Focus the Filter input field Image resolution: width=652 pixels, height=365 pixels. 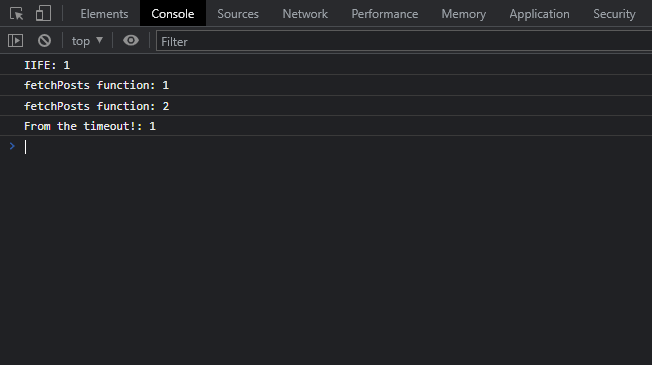coord(404,41)
